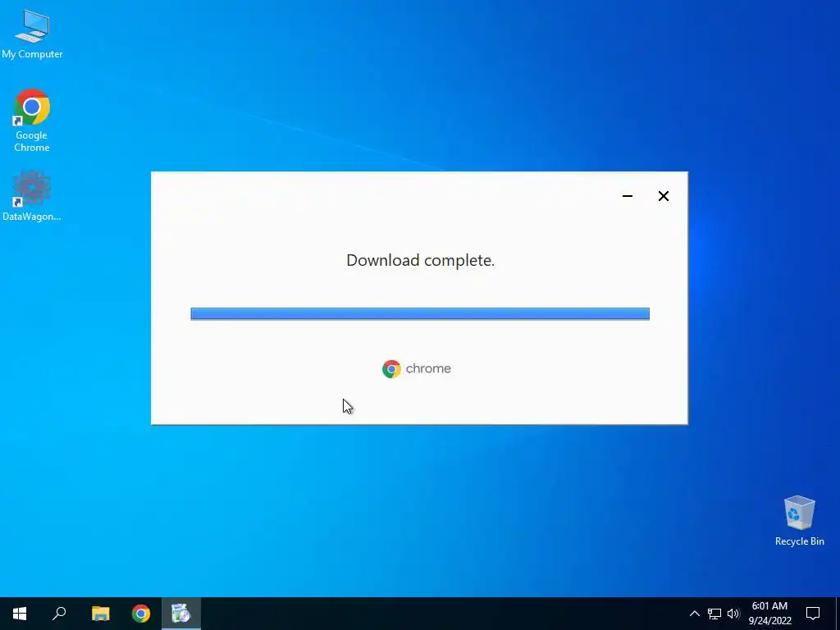
Task: Open clock showing 6:01 AM
Action: pyautogui.click(x=769, y=614)
